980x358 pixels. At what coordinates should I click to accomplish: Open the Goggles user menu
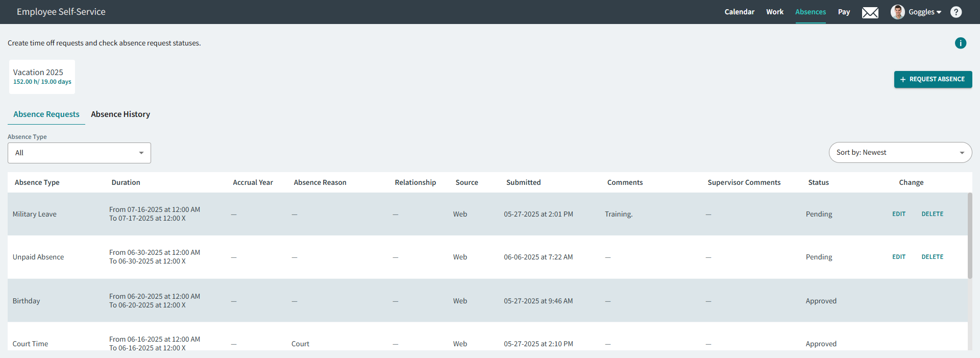coord(924,12)
